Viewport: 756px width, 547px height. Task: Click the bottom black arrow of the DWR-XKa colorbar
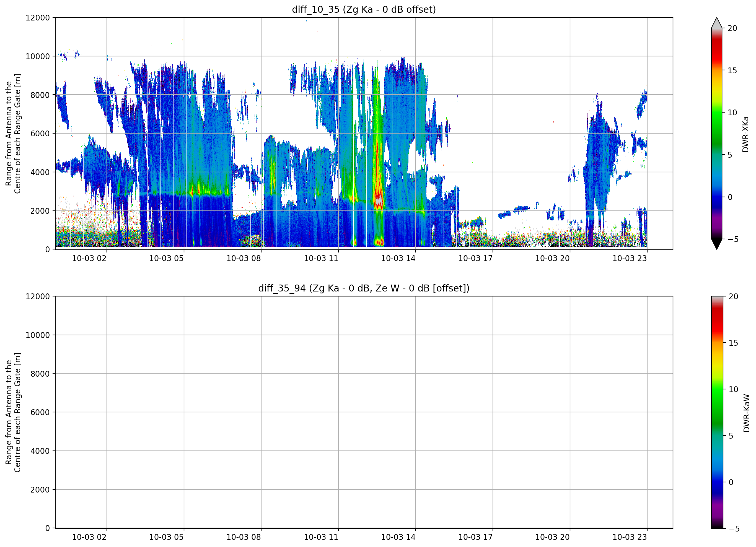point(717,244)
